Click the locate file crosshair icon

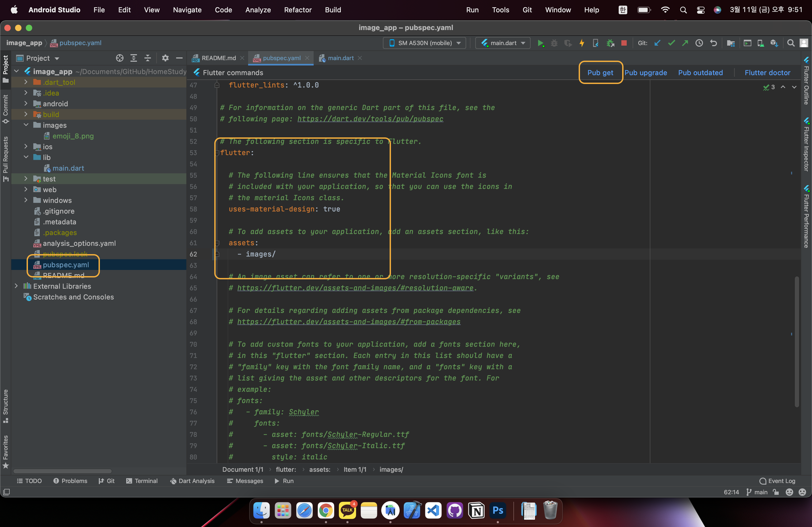point(119,58)
